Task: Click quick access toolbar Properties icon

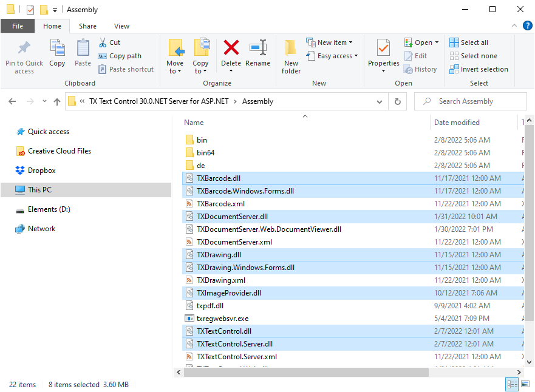Action: (x=30, y=10)
